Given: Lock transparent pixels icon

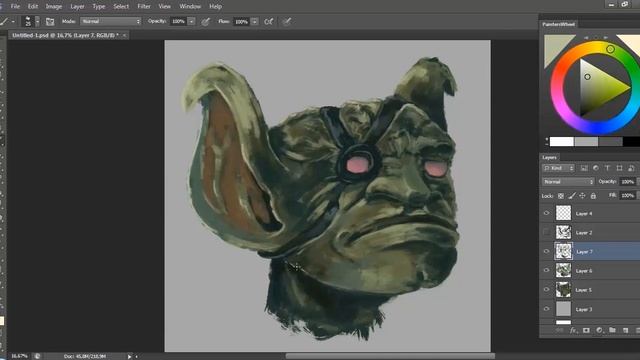Looking at the screenshot, I should pos(561,196).
